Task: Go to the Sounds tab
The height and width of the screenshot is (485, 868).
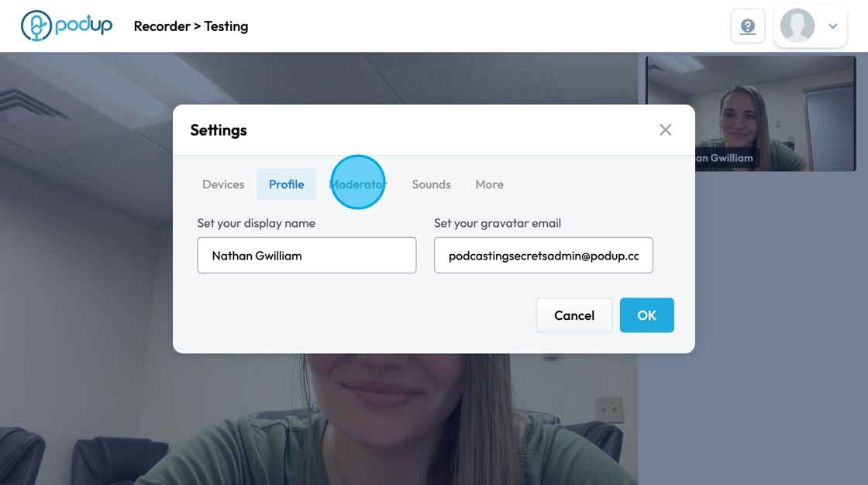Action: point(431,184)
